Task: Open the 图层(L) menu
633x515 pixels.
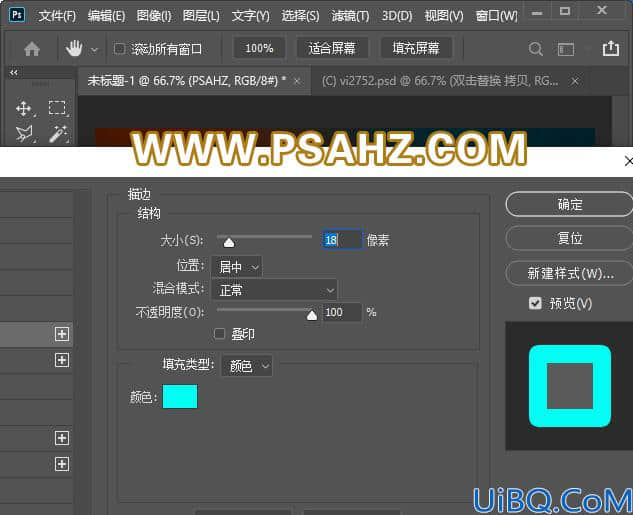Action: [201, 16]
